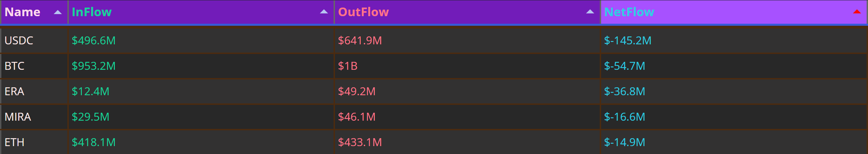Screen dimensions: 868x154
Task: Click BTC outflow value $1B
Action: pyautogui.click(x=348, y=66)
